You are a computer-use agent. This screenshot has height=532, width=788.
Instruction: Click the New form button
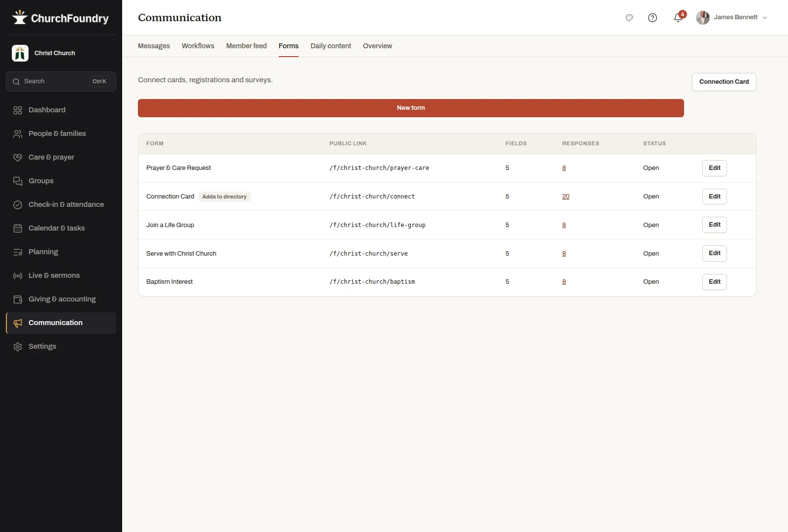pyautogui.click(x=411, y=108)
